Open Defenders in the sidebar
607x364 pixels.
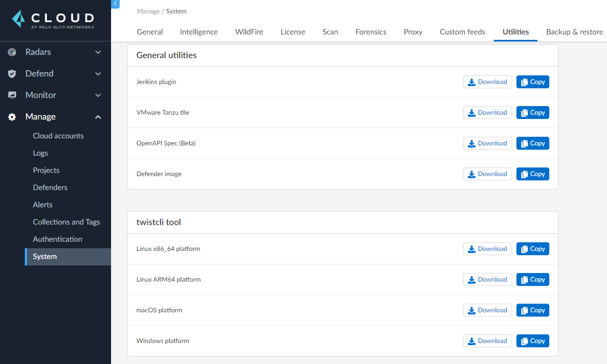(50, 187)
